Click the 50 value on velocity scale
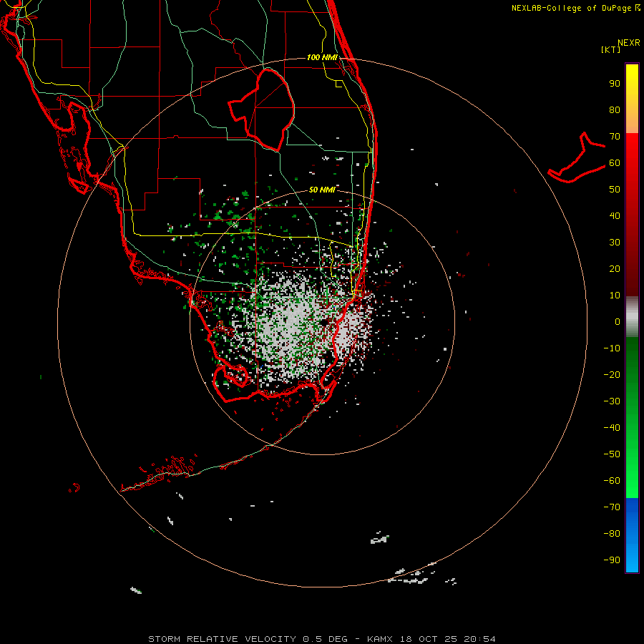 tap(615, 190)
